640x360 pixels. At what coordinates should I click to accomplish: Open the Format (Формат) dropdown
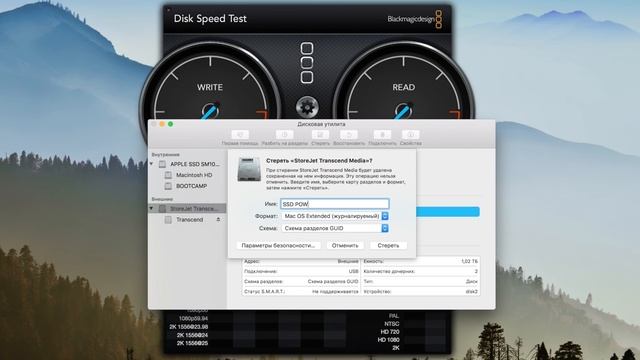pos(335,216)
